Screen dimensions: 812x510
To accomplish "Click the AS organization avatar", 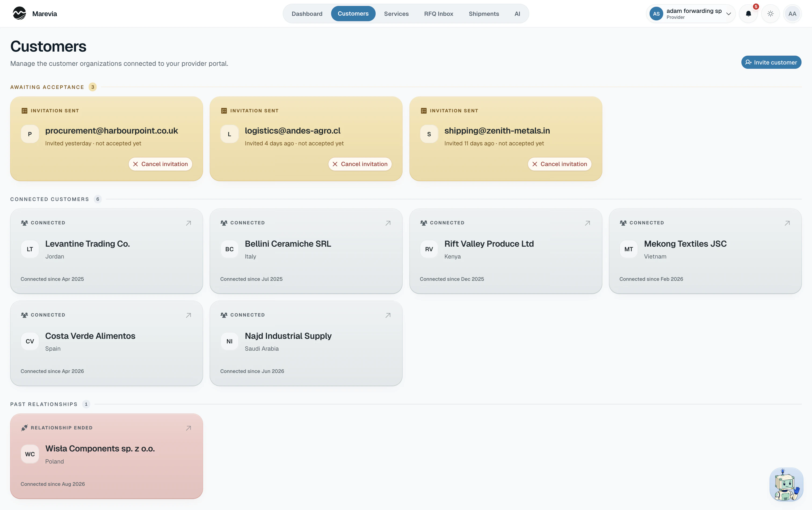I will coord(656,14).
